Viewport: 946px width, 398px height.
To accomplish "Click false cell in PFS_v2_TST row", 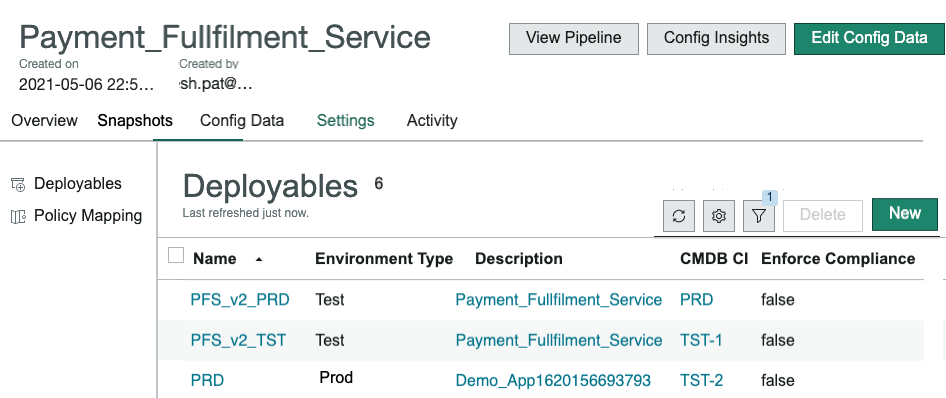I will (778, 340).
